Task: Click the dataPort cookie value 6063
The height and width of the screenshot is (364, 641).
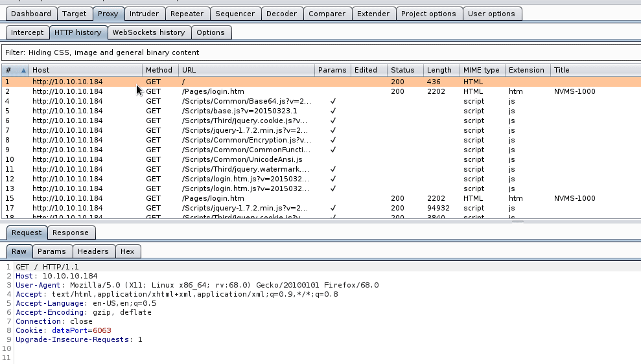Action: [102, 330]
